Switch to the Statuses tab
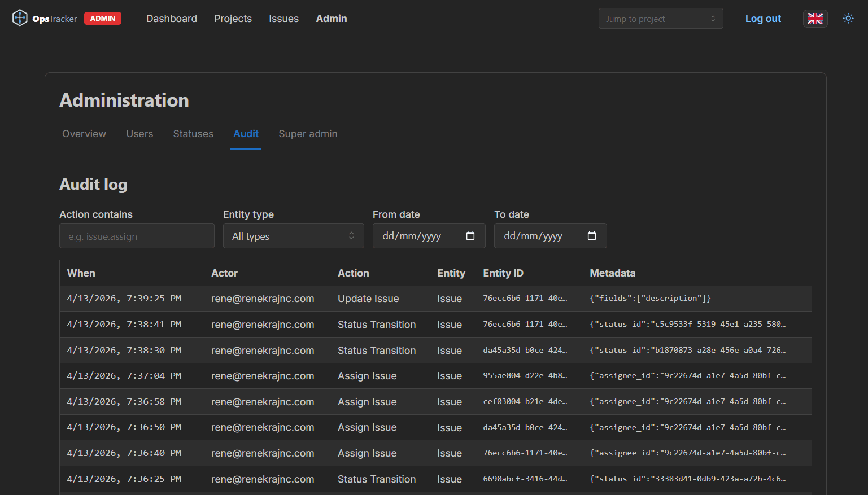The image size is (868, 495). point(193,134)
